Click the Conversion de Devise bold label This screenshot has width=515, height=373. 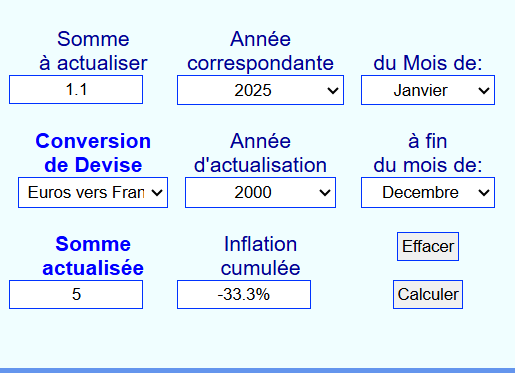(x=93, y=153)
